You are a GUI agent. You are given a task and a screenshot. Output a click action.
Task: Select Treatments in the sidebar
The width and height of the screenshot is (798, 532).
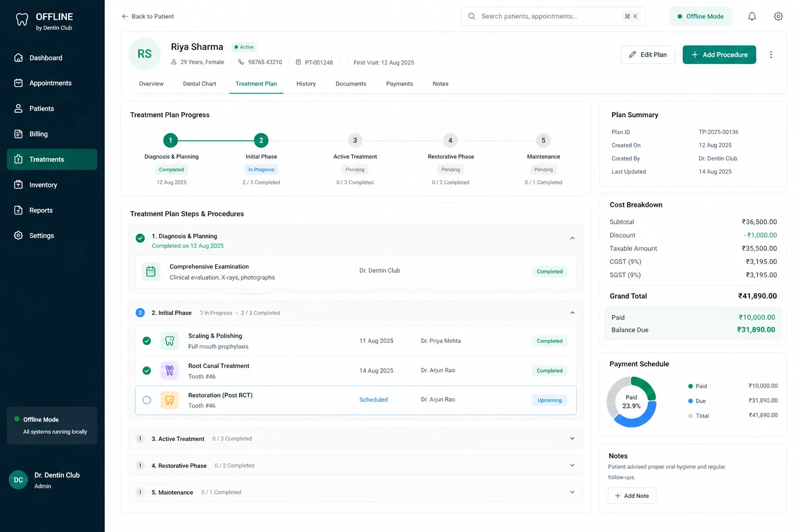pos(52,159)
